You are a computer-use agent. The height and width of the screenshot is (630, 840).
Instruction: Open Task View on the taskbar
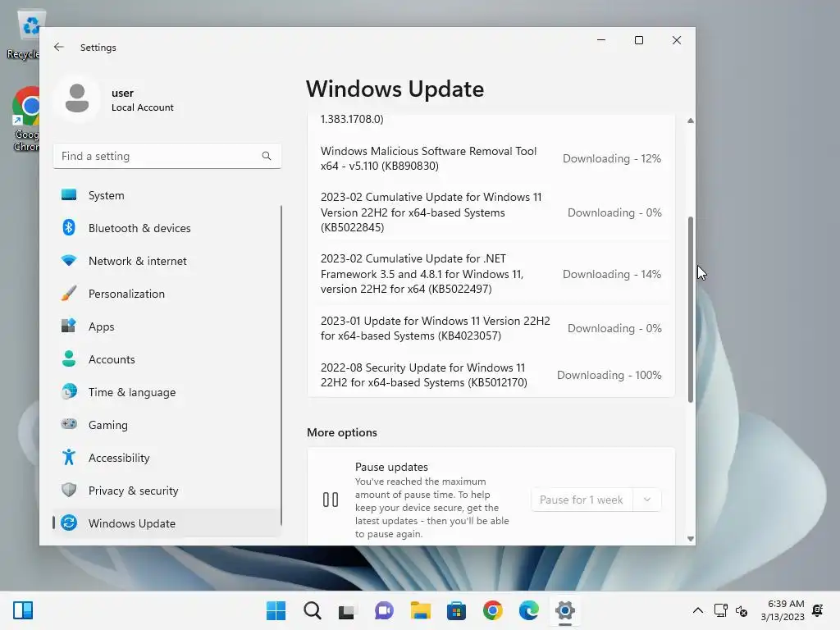pyautogui.click(x=347, y=610)
